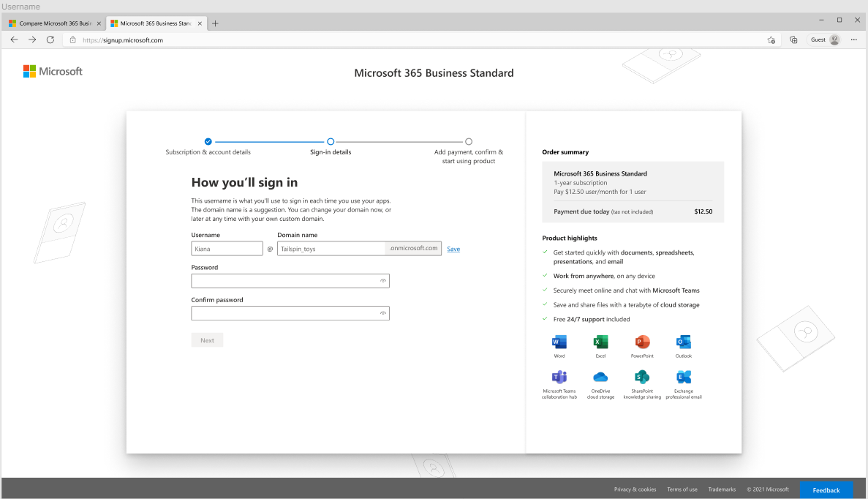Click the lock icon in address bar
The width and height of the screenshot is (868, 499).
coord(72,40)
